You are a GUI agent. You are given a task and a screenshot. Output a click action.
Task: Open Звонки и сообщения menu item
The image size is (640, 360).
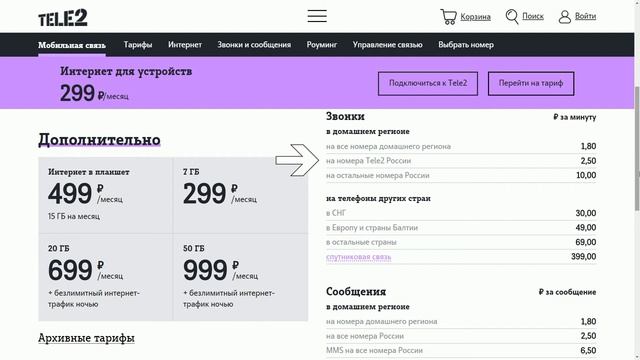click(x=254, y=45)
